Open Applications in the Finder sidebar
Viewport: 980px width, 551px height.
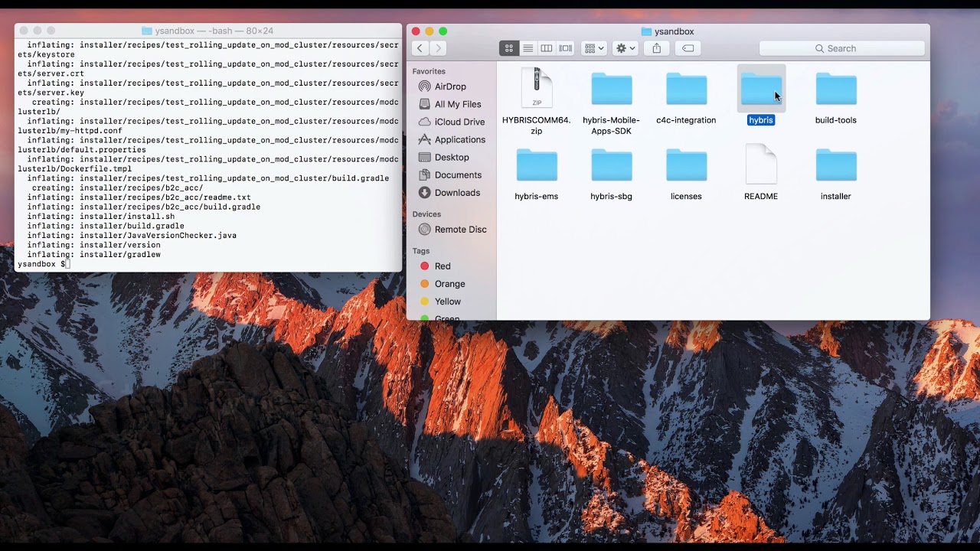coord(460,139)
